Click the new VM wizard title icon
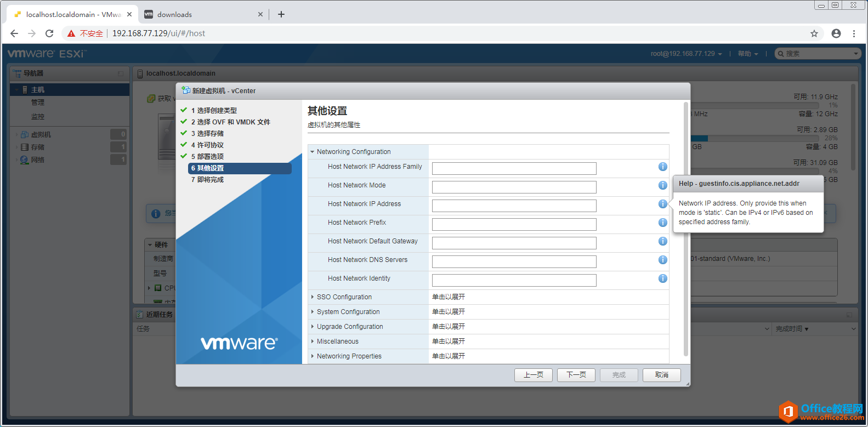This screenshot has height=427, width=868. point(186,90)
